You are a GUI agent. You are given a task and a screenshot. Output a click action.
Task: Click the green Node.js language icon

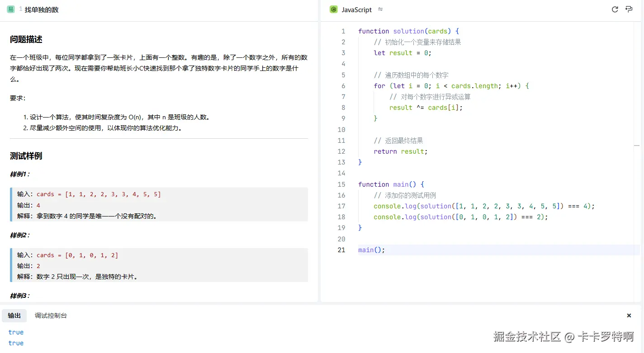click(334, 9)
